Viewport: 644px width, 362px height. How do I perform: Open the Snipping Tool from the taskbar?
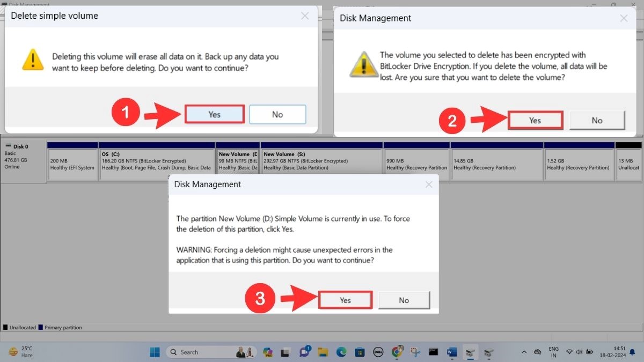pos(413,352)
